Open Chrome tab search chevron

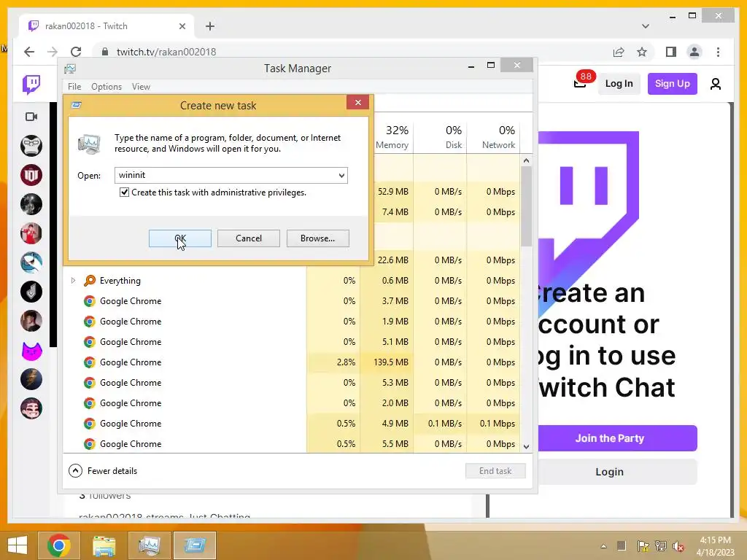click(645, 26)
